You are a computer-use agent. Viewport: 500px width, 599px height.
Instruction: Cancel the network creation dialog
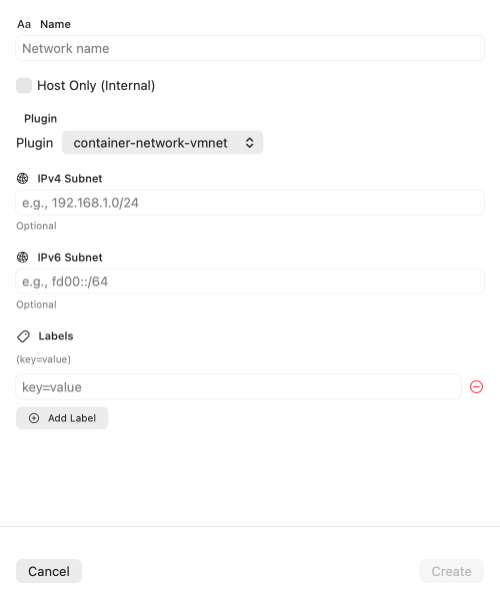tap(49, 571)
